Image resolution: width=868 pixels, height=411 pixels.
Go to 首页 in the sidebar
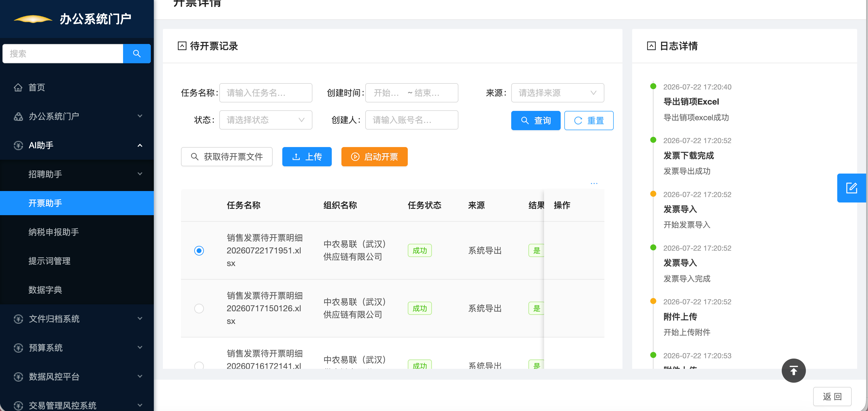pyautogui.click(x=77, y=87)
